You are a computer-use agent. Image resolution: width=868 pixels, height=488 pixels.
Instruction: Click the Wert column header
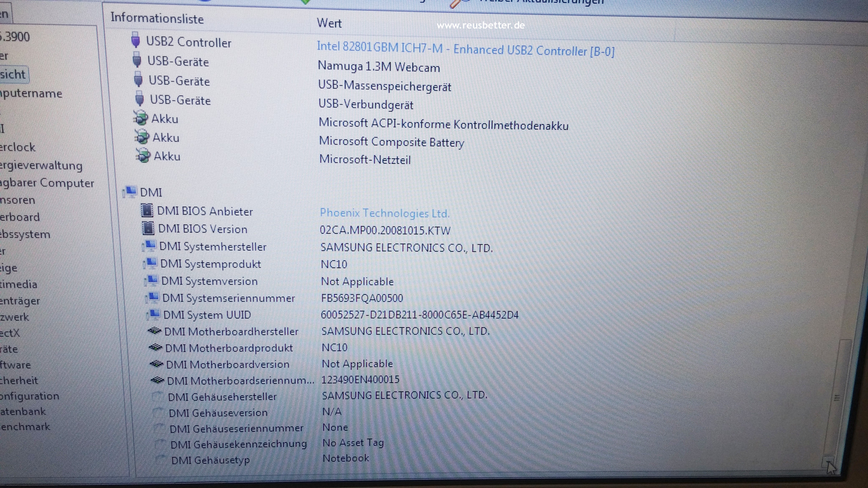pyautogui.click(x=329, y=23)
